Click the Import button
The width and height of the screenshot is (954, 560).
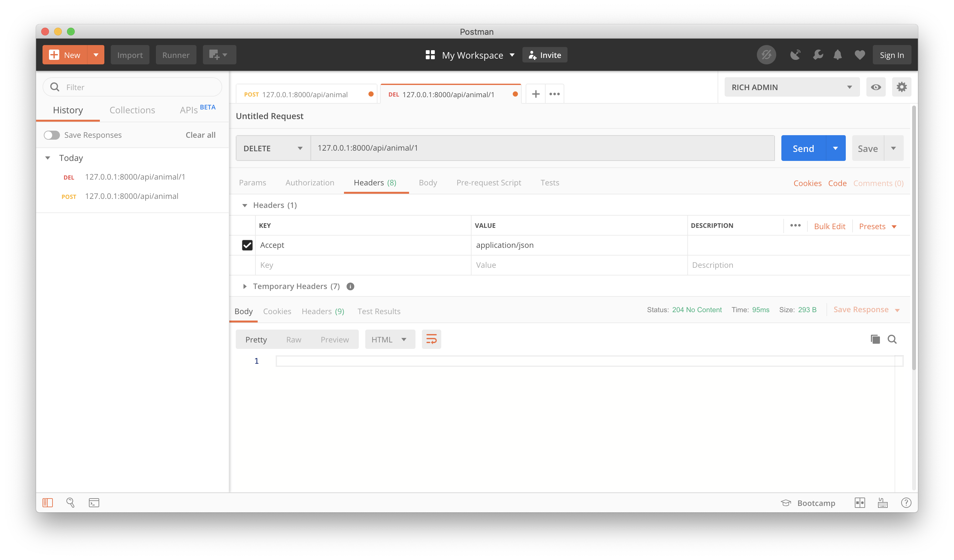[130, 55]
